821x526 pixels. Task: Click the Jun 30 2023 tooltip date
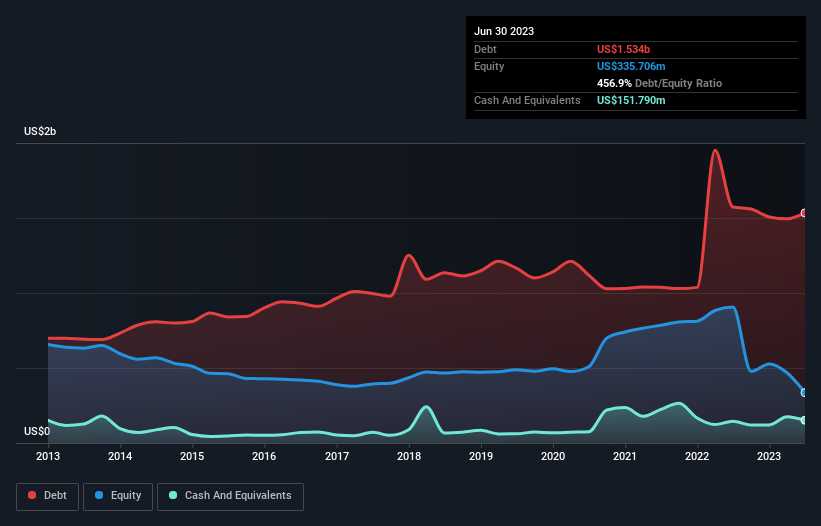504,31
